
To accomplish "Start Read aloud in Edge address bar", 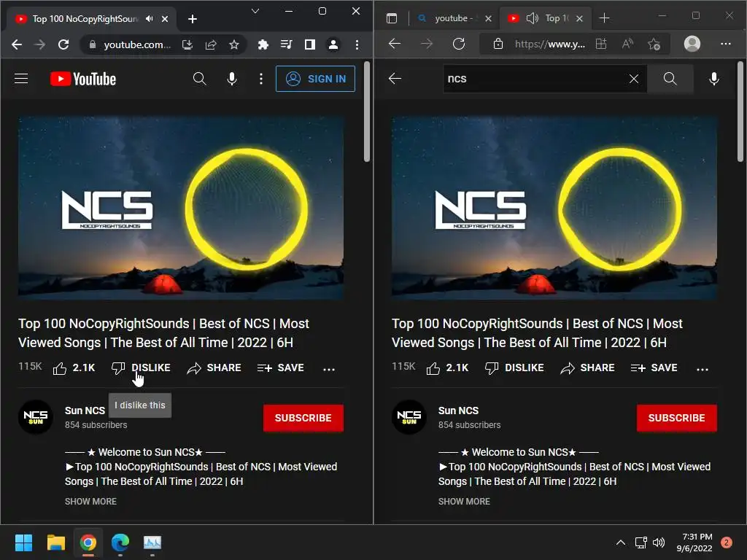I will [x=628, y=44].
